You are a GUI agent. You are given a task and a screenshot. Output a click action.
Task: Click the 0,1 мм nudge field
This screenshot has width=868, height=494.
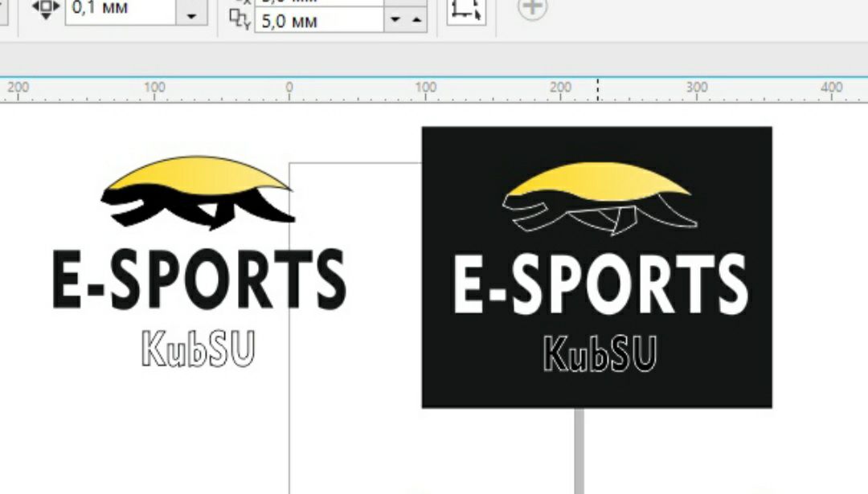[x=121, y=10]
